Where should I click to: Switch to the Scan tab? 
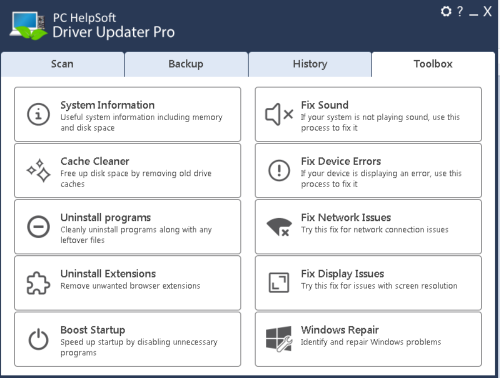[x=62, y=64]
